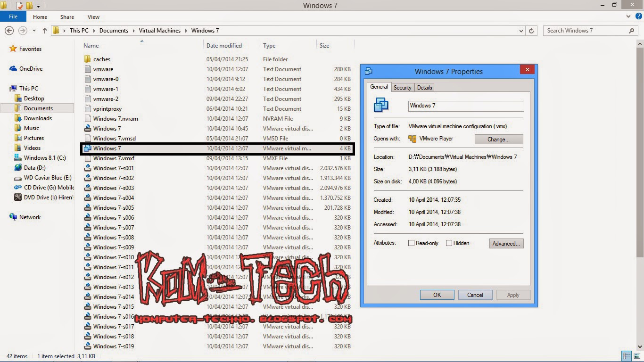644x362 pixels.
Task: Select Downloads in the navigation pane
Action: pyautogui.click(x=38, y=118)
